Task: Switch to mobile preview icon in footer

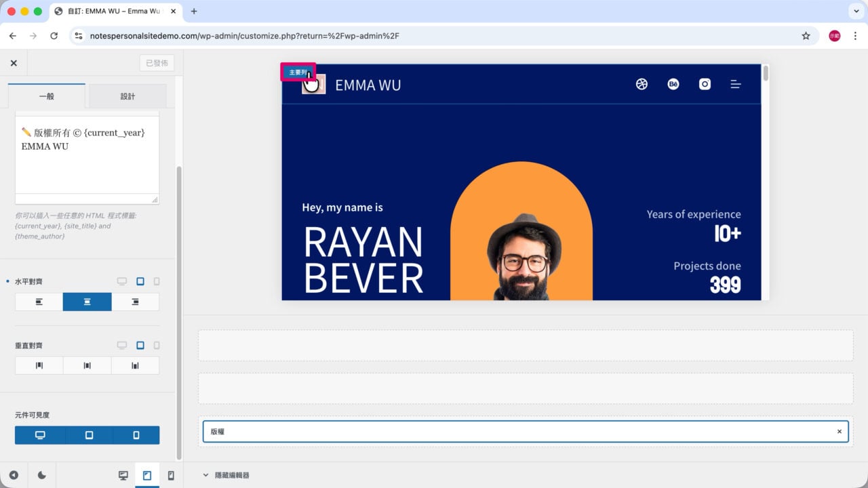Action: tap(171, 475)
